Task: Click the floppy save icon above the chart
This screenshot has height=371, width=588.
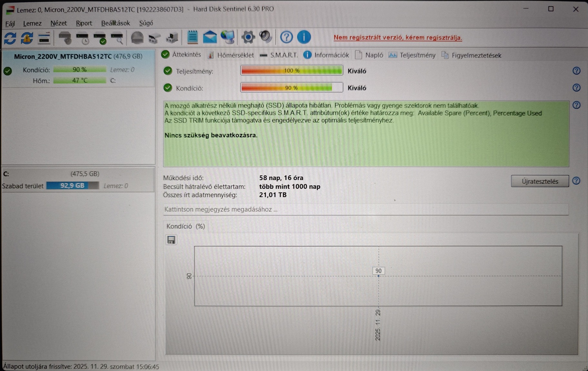Action: (x=171, y=240)
